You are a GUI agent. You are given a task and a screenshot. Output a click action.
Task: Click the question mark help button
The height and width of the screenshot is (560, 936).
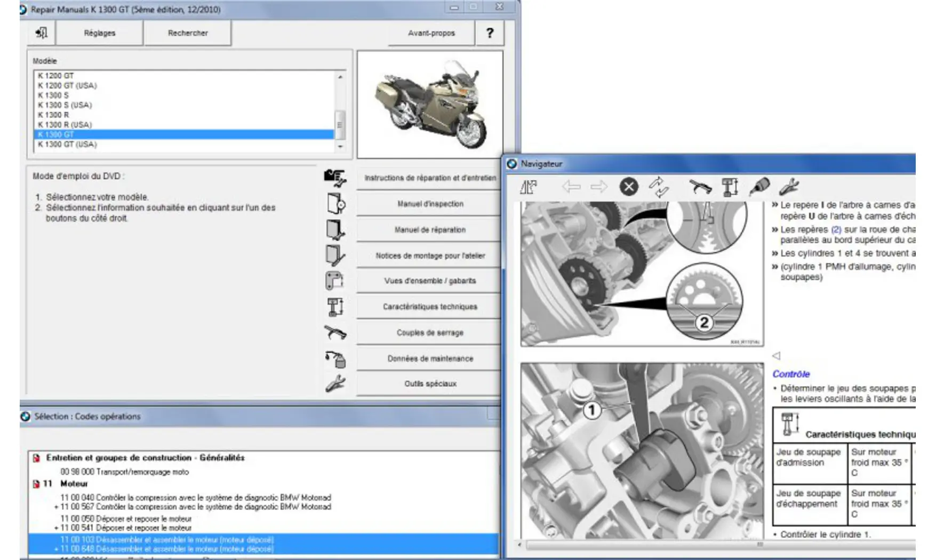point(490,33)
